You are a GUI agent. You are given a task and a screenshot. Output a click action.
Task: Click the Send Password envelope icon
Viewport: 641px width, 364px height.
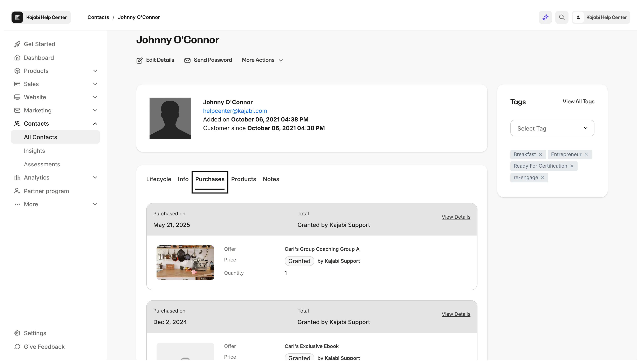(x=187, y=61)
